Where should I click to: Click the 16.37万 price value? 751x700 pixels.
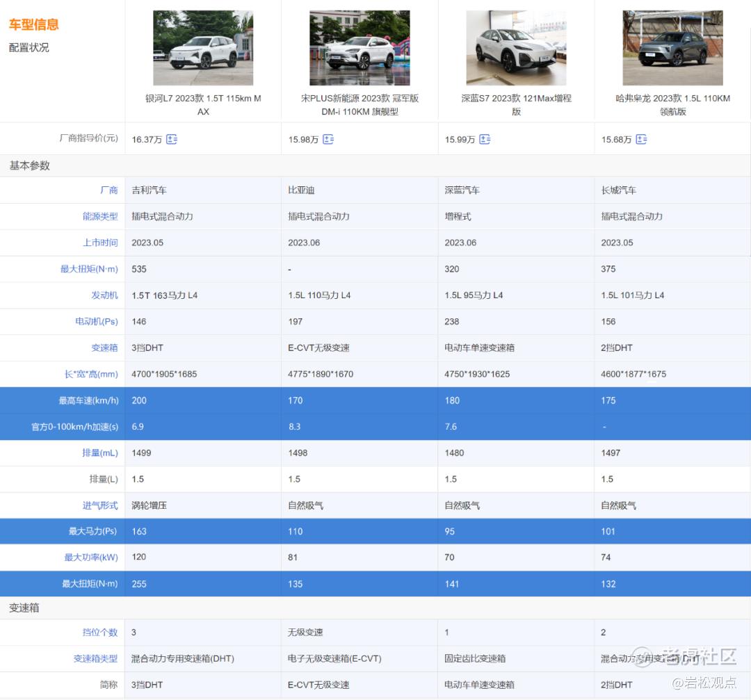point(147,140)
